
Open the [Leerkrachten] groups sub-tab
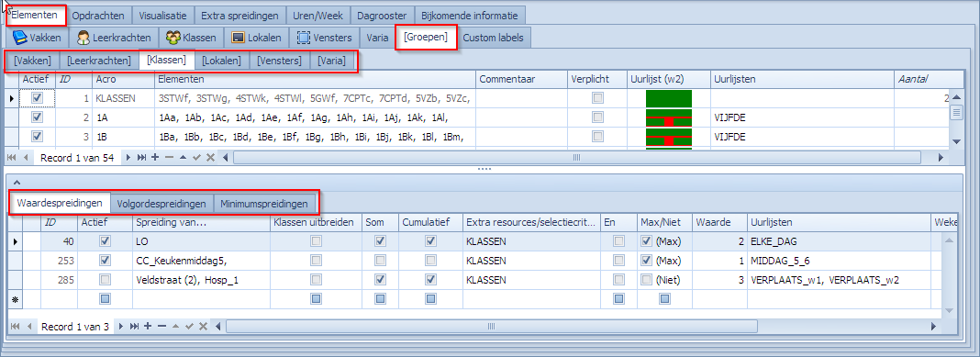pos(99,61)
